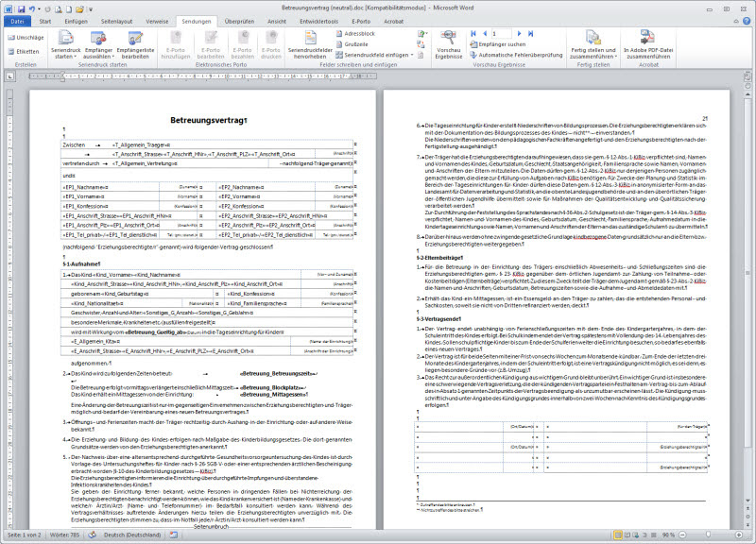Switch to Full Screen Reading view

tap(627, 535)
